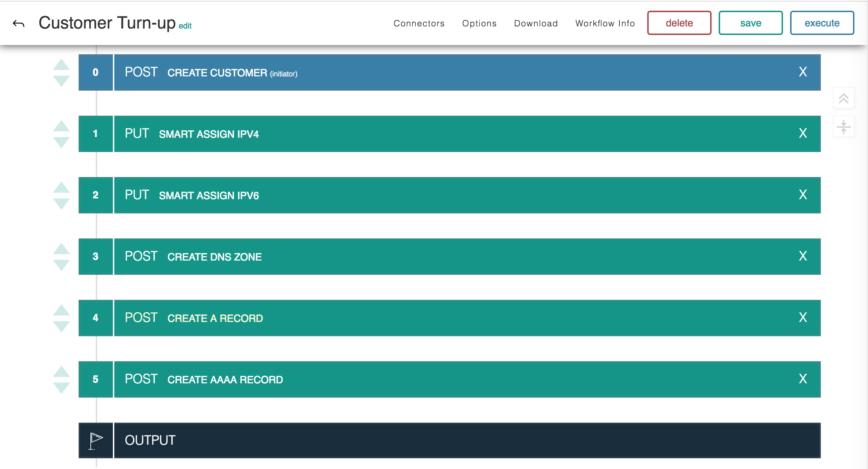Click the scroll-to-top double chevron icon
Screen dimensions: 868x469
click(x=843, y=98)
